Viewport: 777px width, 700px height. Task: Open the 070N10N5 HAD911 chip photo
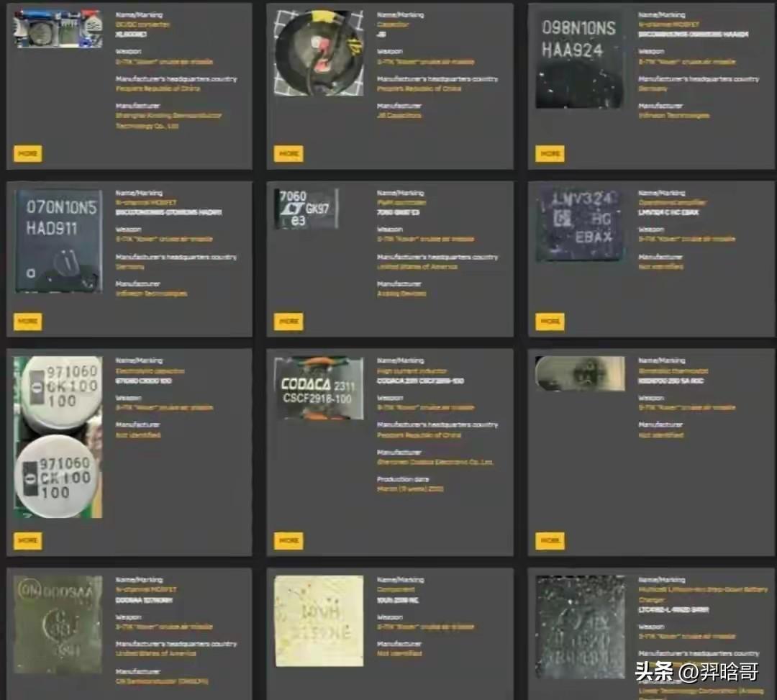58,240
